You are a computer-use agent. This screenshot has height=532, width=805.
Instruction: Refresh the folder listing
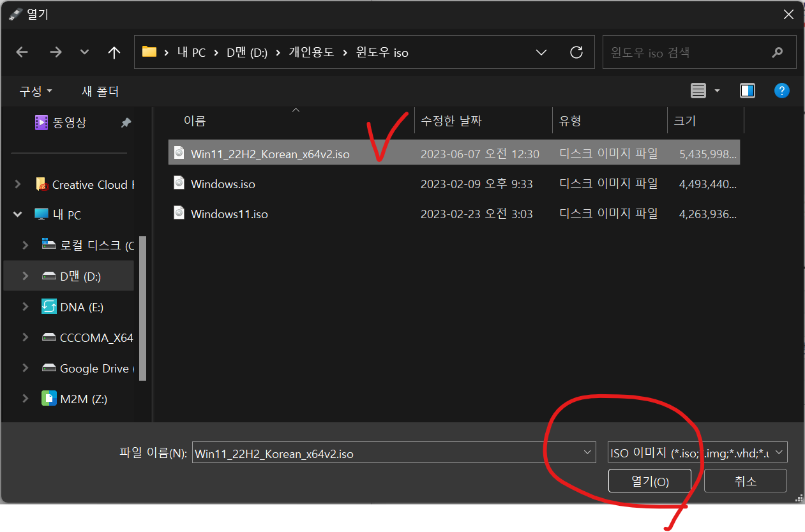576,52
